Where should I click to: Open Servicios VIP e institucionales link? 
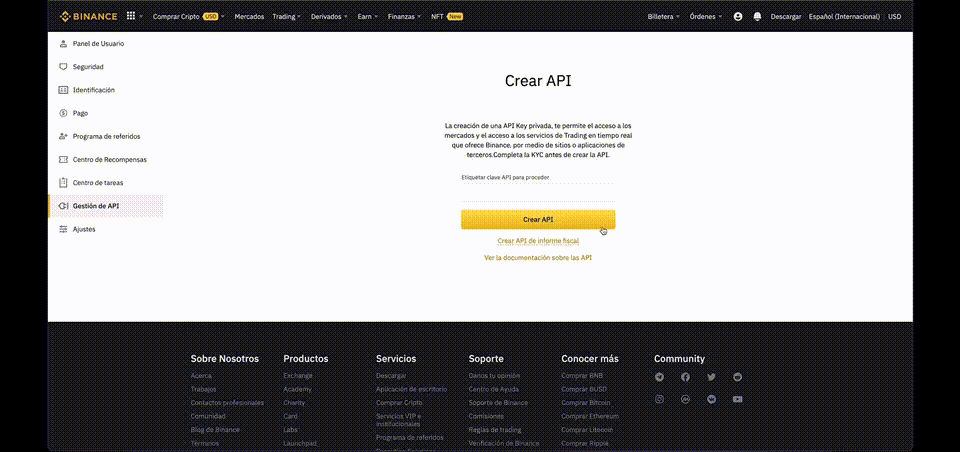pos(398,420)
